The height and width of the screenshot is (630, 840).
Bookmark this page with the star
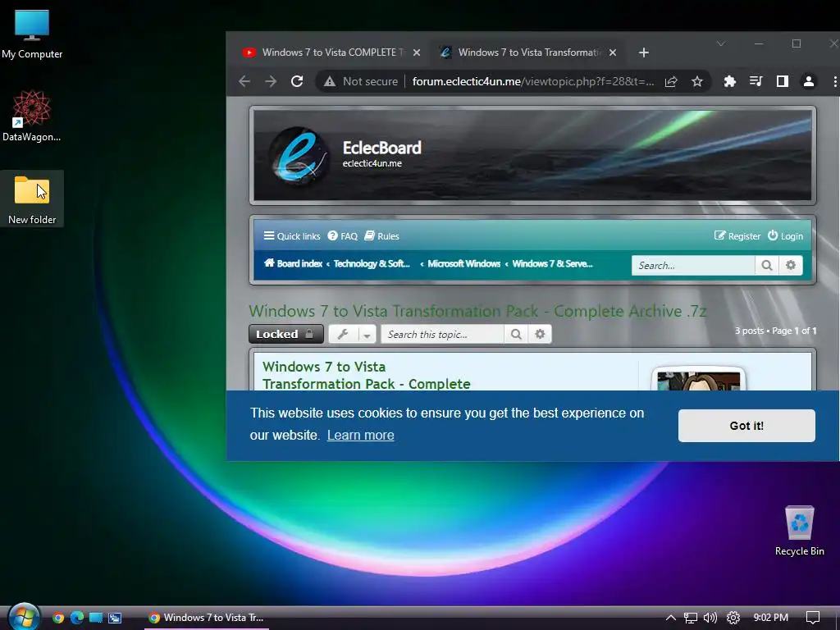click(x=696, y=81)
